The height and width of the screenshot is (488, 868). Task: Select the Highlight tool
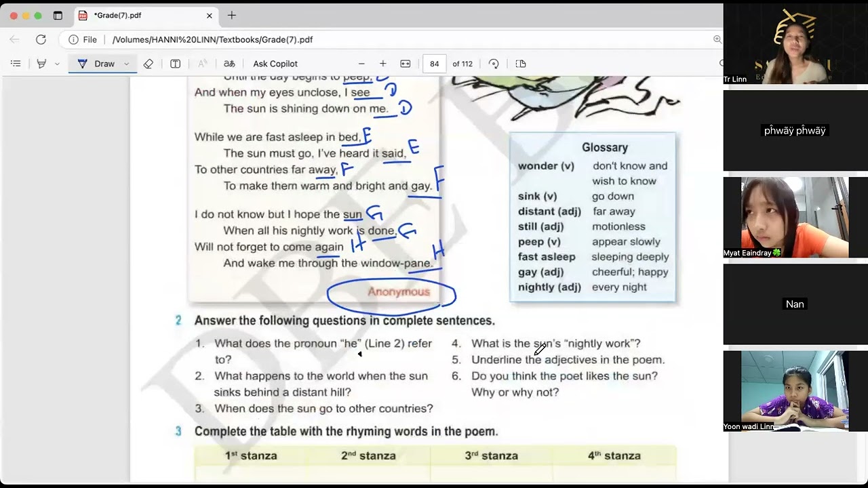click(41, 64)
